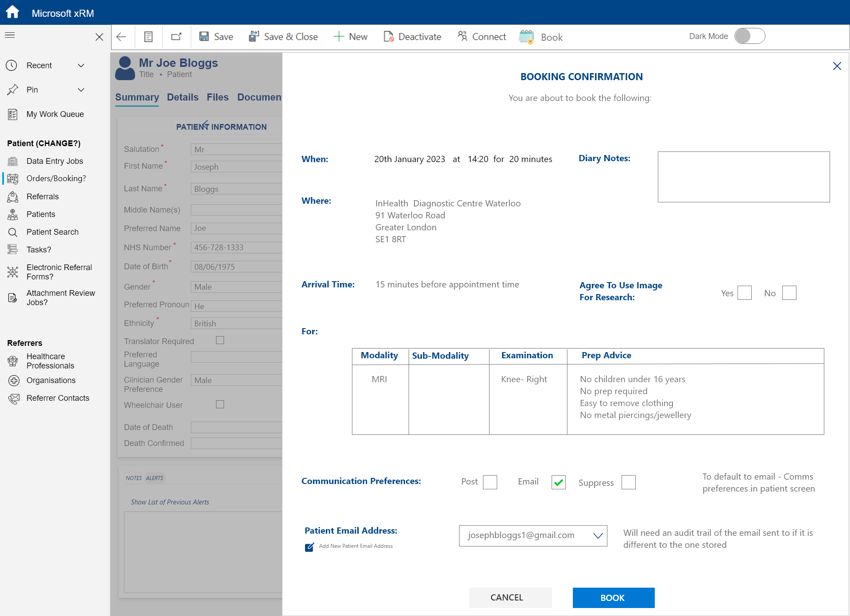Image resolution: width=850 pixels, height=616 pixels.
Task: Open patient email address dropdown
Action: [598, 536]
